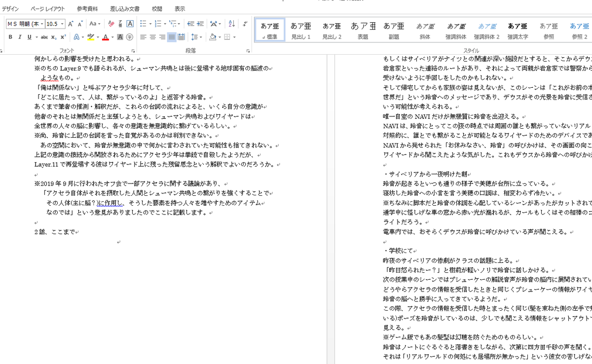The height and width of the screenshot is (364, 592).
Task: Toggle superscript formatting
Action: pyautogui.click(x=63, y=37)
